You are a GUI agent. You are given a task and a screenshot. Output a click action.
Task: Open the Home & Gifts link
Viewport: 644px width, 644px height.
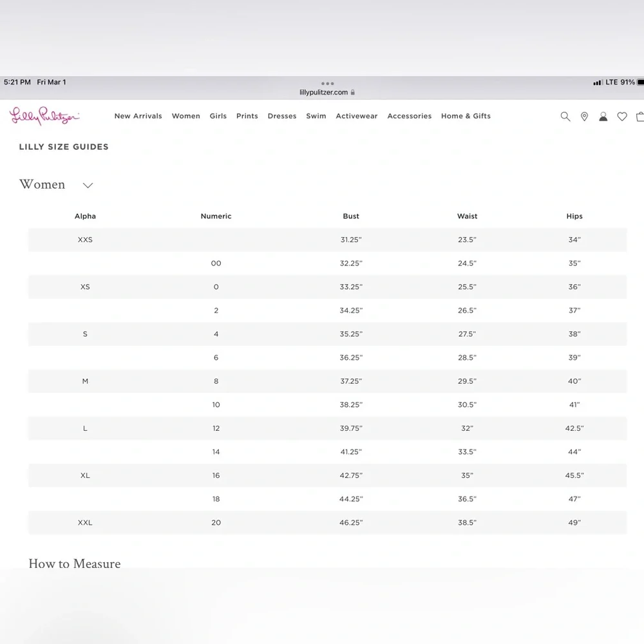[466, 116]
